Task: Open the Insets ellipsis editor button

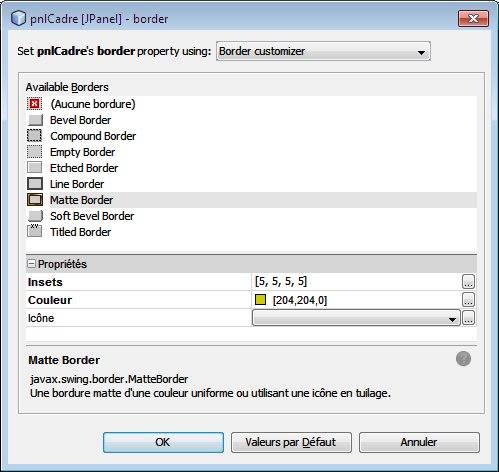Action: [468, 281]
